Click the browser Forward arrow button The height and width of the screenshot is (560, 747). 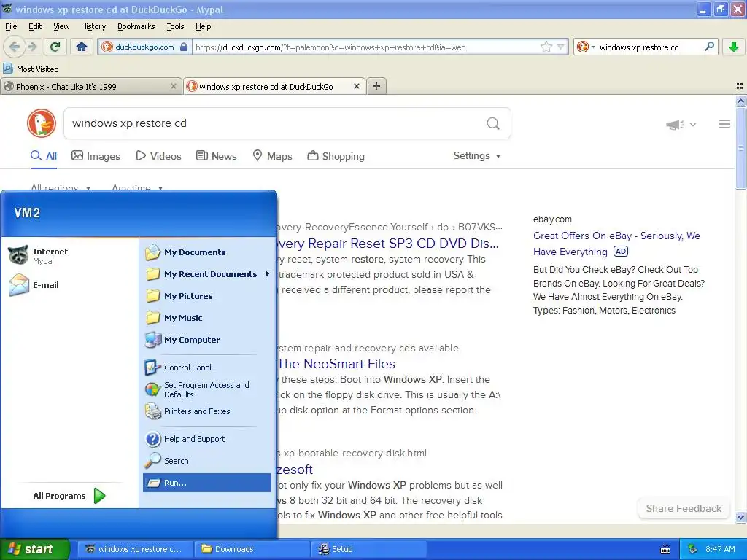(32, 47)
